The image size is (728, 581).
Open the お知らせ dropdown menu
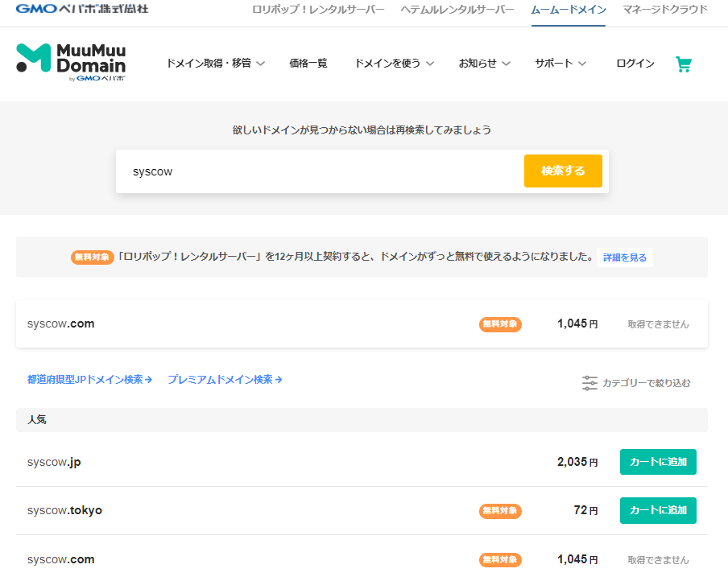tap(483, 64)
